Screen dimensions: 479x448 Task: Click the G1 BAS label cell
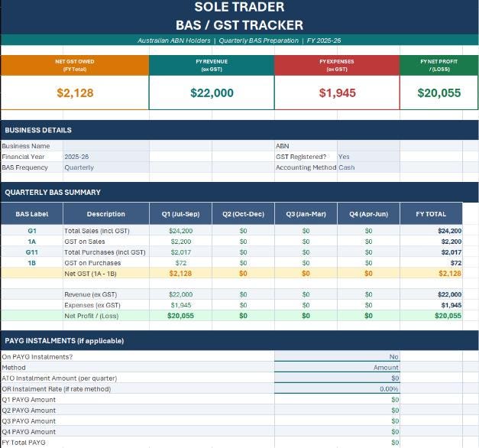[x=32, y=231]
